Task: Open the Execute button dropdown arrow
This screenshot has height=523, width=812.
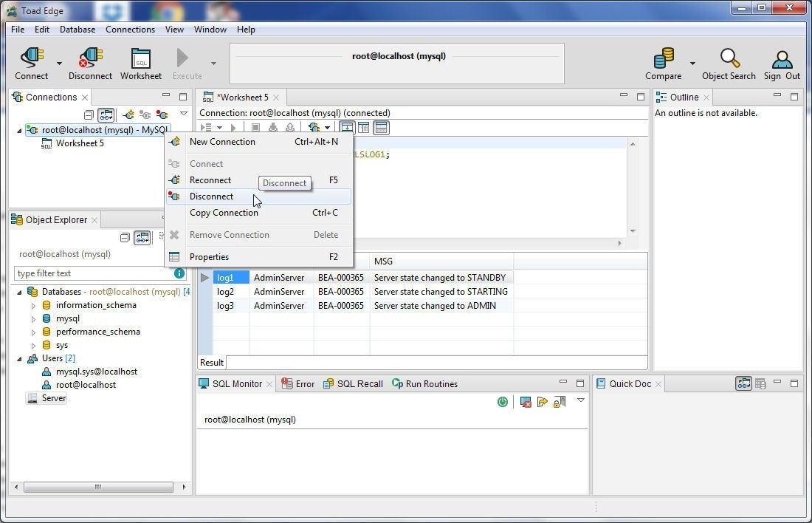Action: click(x=213, y=64)
